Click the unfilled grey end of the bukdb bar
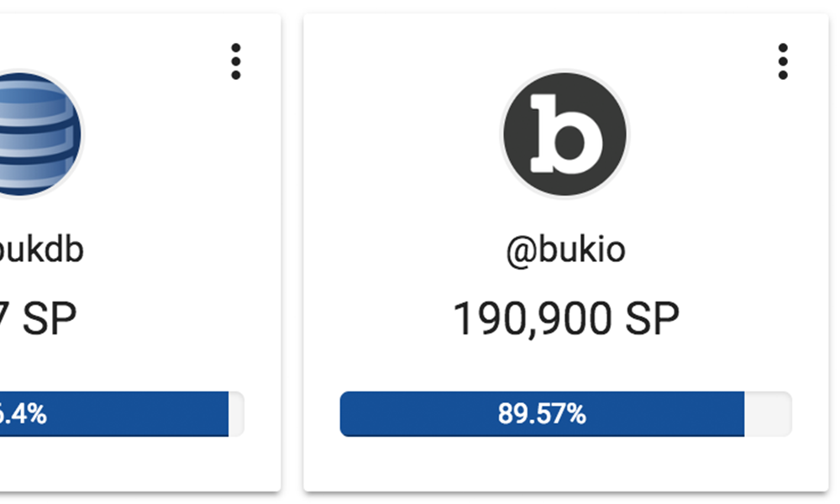Image resolution: width=840 pixels, height=504 pixels. tap(236, 414)
